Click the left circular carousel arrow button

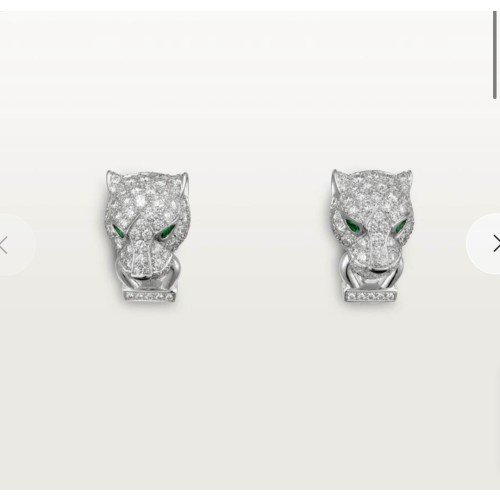pyautogui.click(x=15, y=244)
